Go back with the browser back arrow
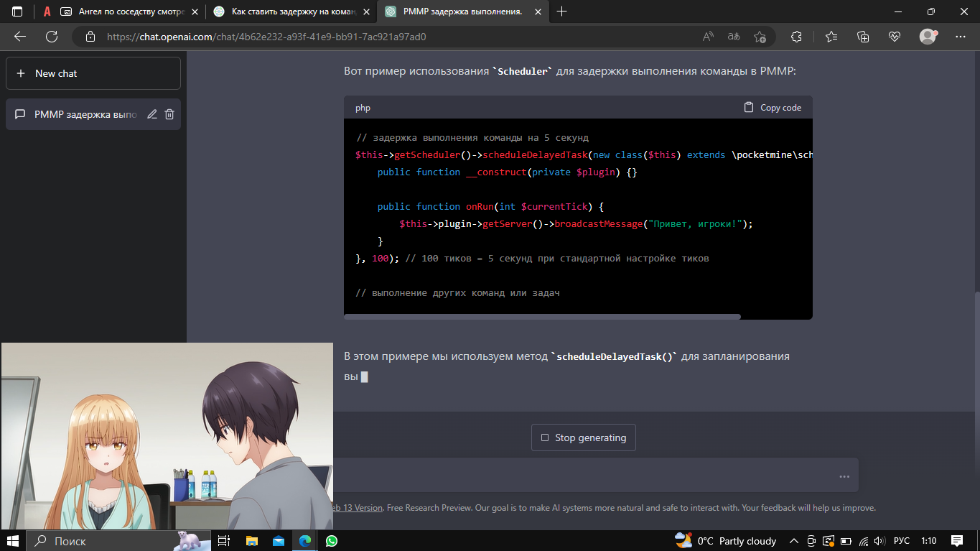Screen dimensions: 980x551 (20, 37)
